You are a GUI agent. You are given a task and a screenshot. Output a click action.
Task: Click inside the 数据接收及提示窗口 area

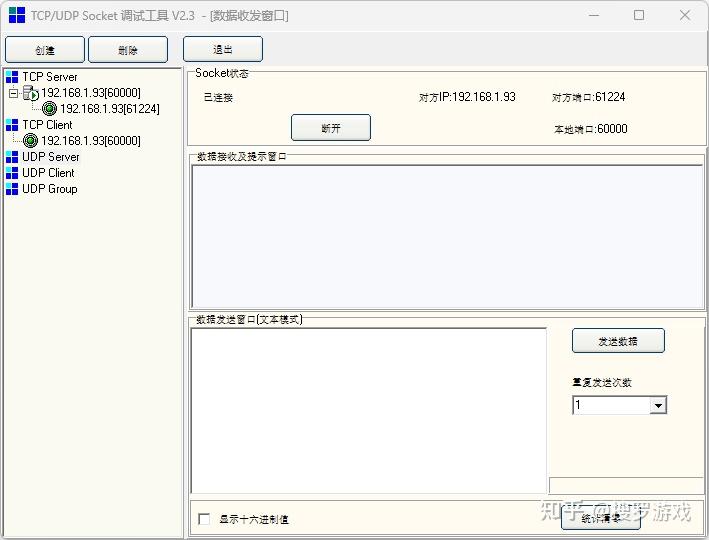[x=447, y=237]
